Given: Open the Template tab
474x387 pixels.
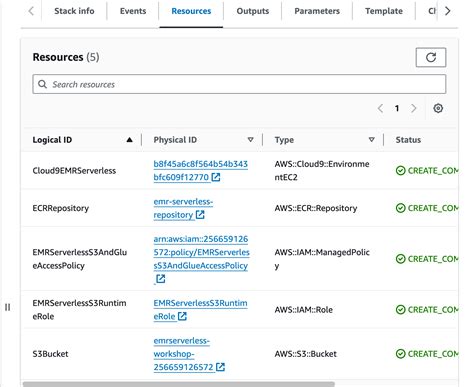Looking at the screenshot, I should (x=384, y=11).
